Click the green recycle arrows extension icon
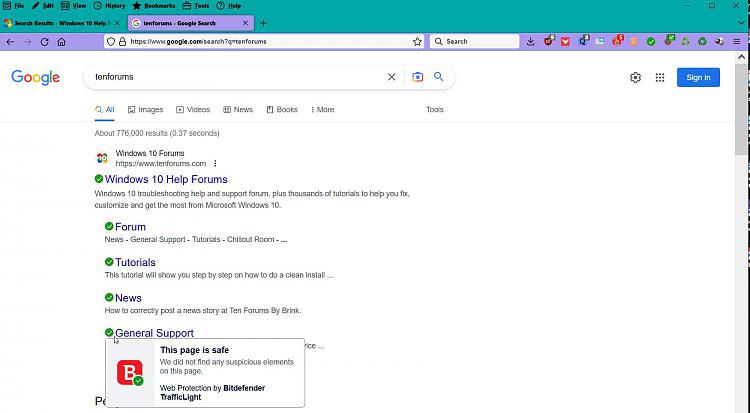 [x=702, y=42]
